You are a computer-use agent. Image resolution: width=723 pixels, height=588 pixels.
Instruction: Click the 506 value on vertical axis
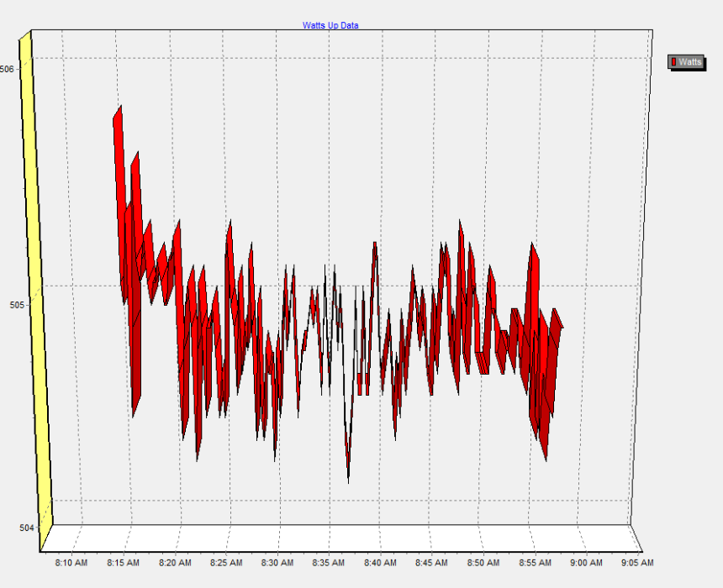[7, 69]
